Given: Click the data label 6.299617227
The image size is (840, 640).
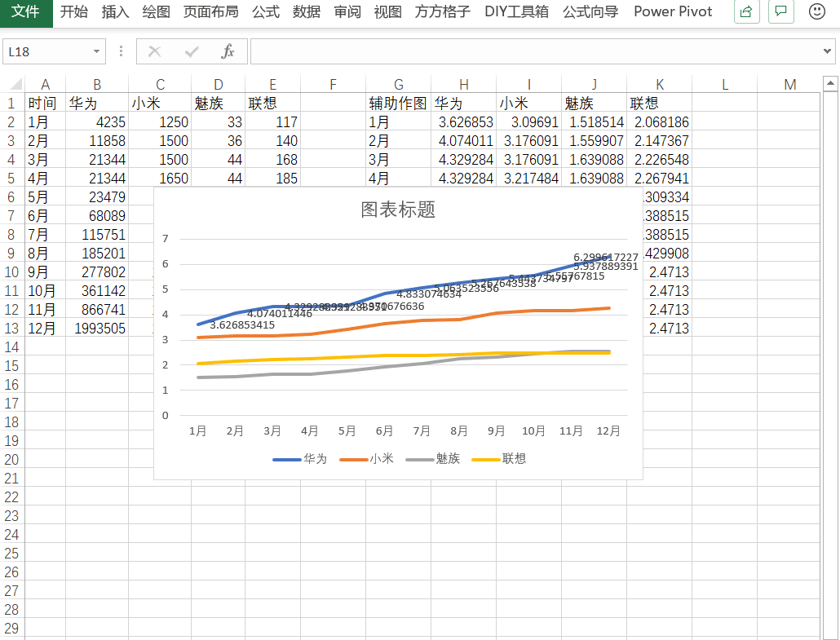Looking at the screenshot, I should [x=606, y=257].
